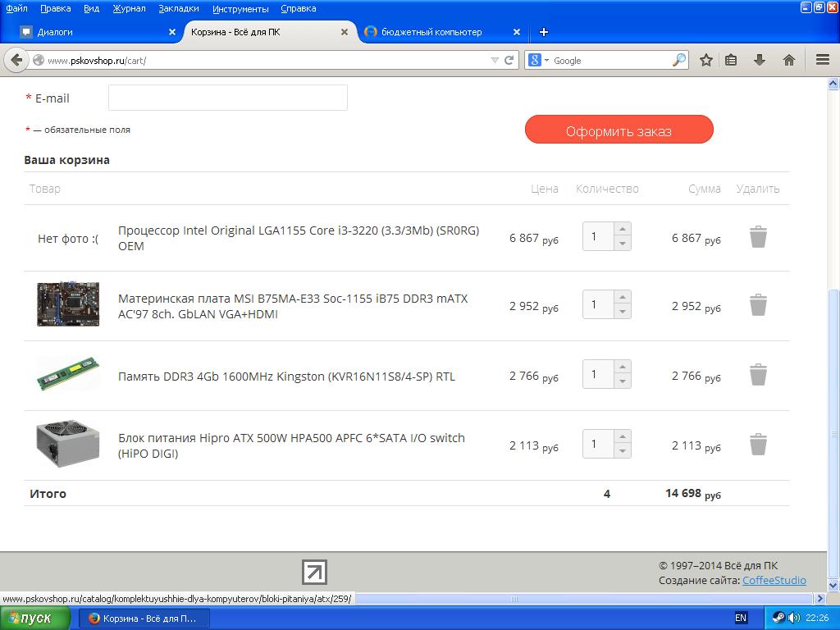Viewport: 840px width, 630px height.
Task: Delete the Hipro ATX 500W power supply
Action: pyautogui.click(x=758, y=444)
